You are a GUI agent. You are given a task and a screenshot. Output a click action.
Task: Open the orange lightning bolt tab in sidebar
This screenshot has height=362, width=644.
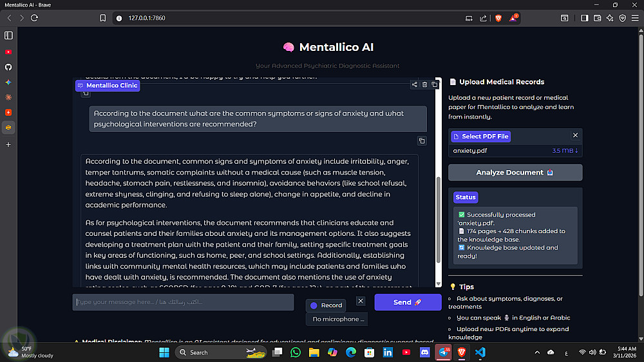pos(8,112)
